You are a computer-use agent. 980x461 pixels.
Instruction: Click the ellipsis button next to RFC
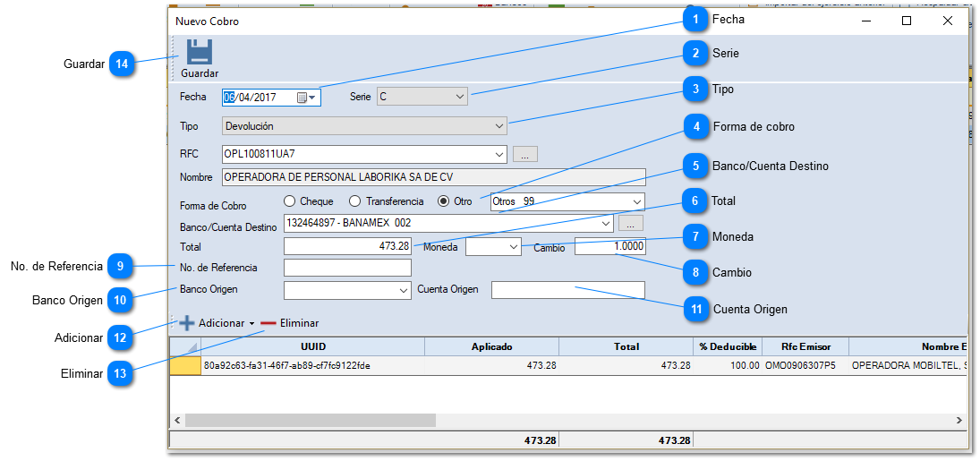pyautogui.click(x=525, y=154)
